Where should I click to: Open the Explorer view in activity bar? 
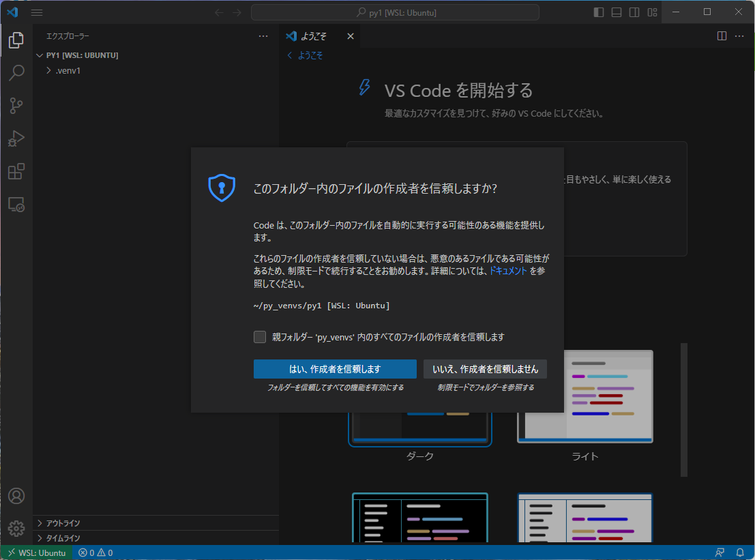(x=16, y=40)
